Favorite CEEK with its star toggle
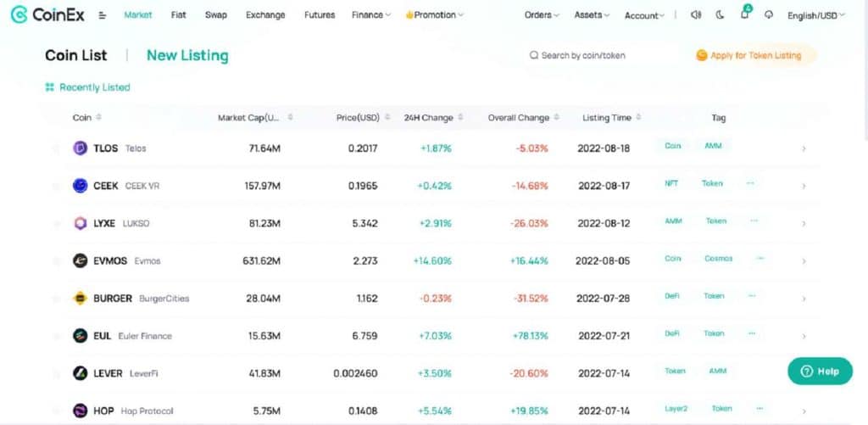 point(56,186)
